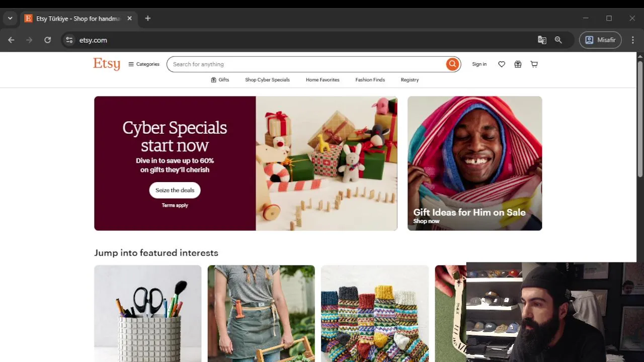This screenshot has height=362, width=644.
Task: Open the Gifts navigation item
Action: point(220,80)
